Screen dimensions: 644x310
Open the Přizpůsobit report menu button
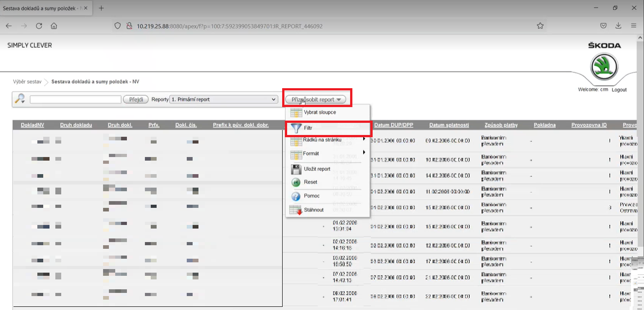[315, 99]
